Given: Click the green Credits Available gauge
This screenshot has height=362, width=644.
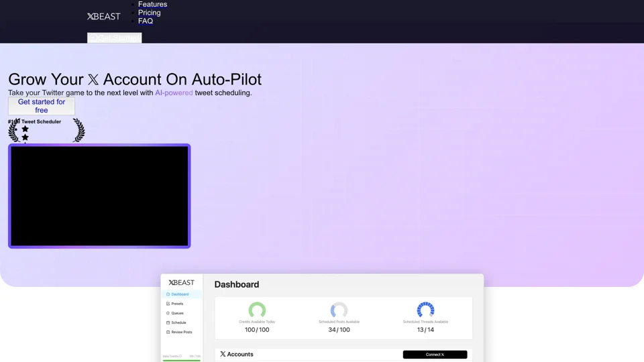Looking at the screenshot, I should coord(257,310).
